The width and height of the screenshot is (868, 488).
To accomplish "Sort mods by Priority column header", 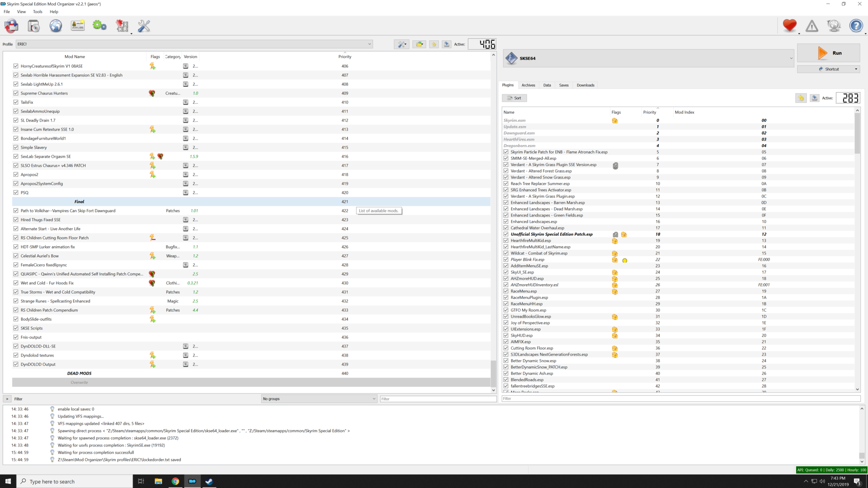I will click(344, 56).
